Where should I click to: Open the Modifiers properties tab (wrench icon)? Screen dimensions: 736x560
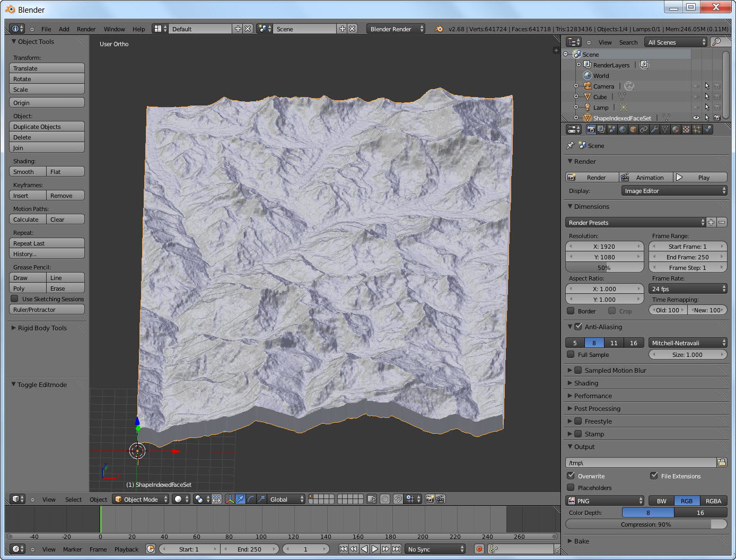(x=655, y=129)
